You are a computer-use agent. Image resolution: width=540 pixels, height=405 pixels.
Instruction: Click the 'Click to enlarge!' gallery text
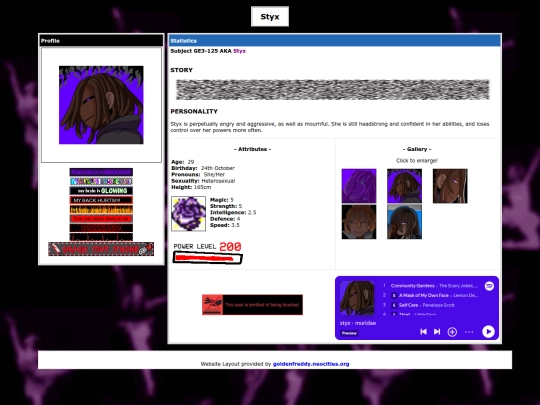pyautogui.click(x=417, y=160)
